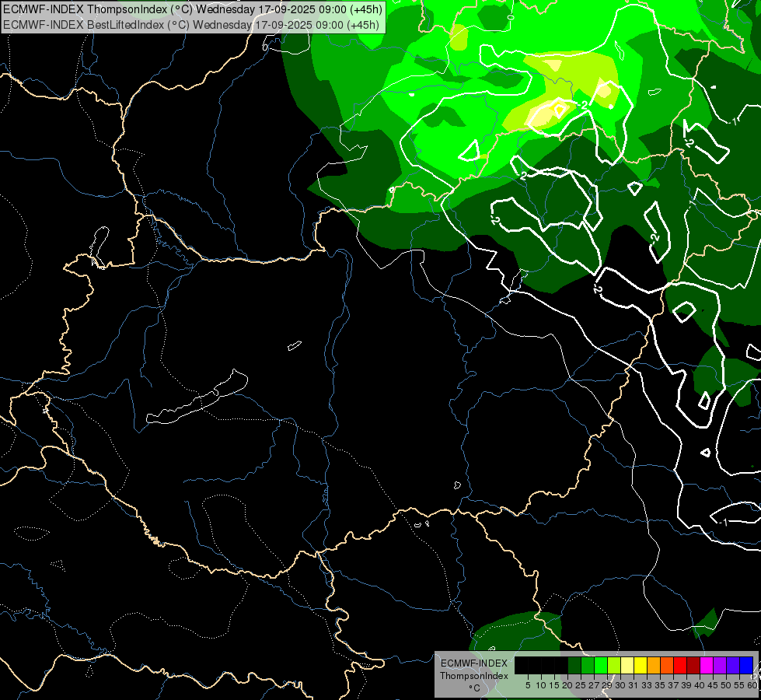Click legend tick value 20
This screenshot has width=761, height=700.
pyautogui.click(x=567, y=685)
